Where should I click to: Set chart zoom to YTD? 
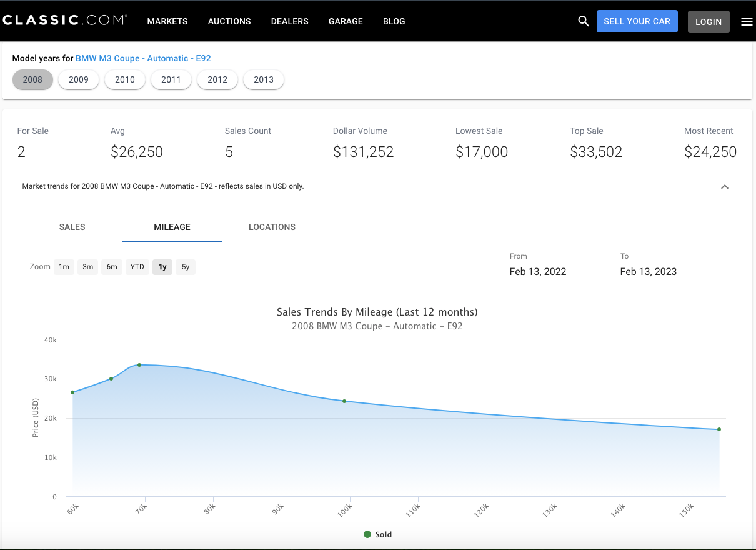[x=137, y=267]
